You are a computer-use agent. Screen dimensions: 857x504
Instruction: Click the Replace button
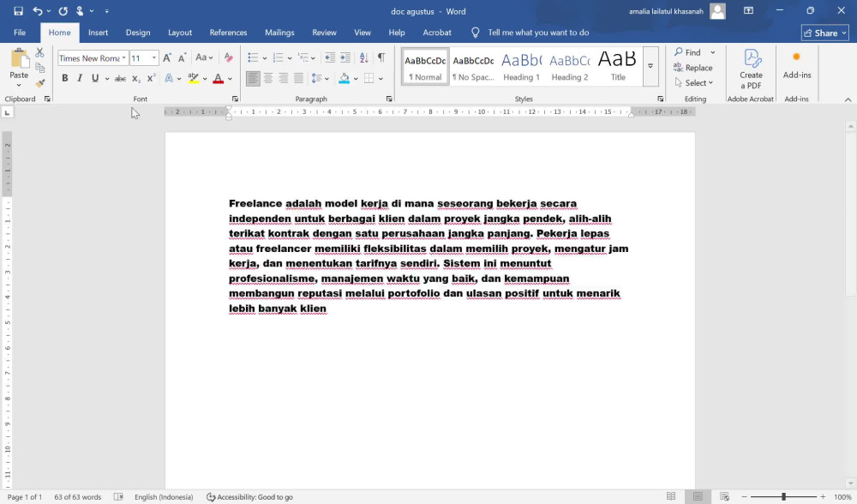[x=693, y=68]
